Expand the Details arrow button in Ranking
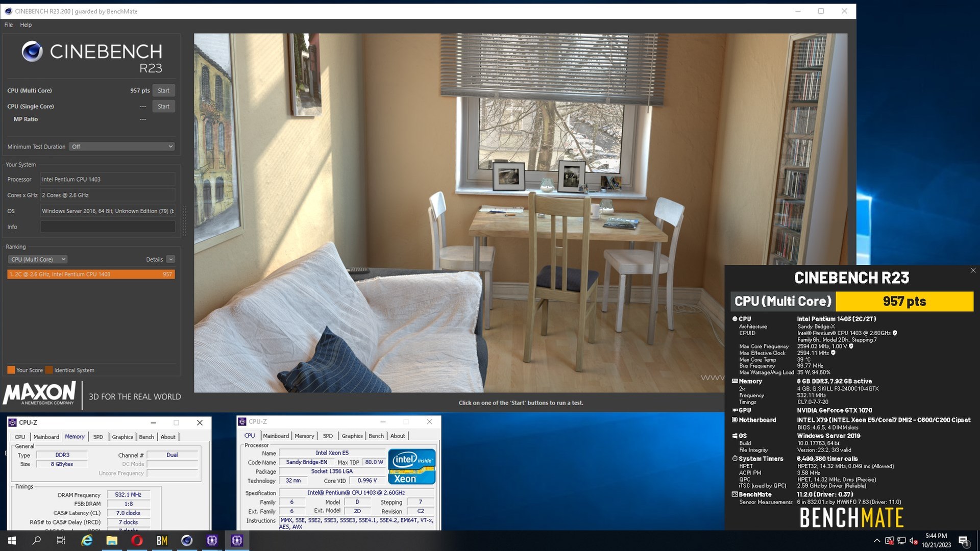This screenshot has height=551, width=980. point(171,259)
